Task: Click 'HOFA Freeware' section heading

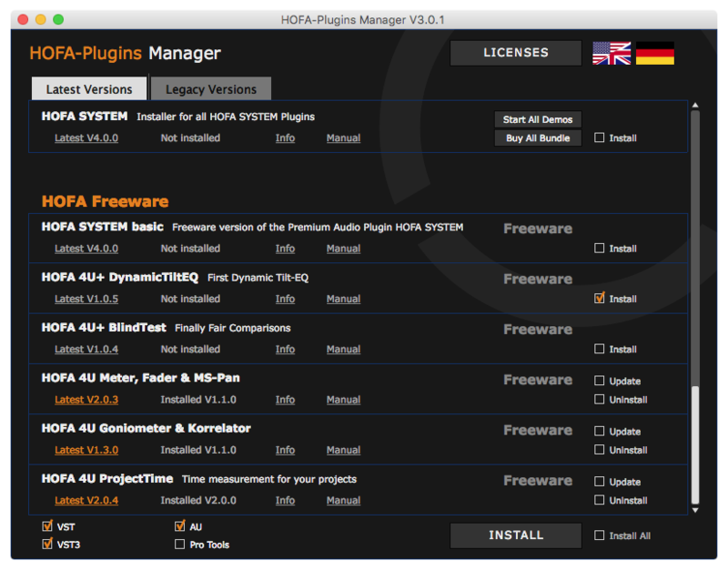Action: [x=105, y=201]
